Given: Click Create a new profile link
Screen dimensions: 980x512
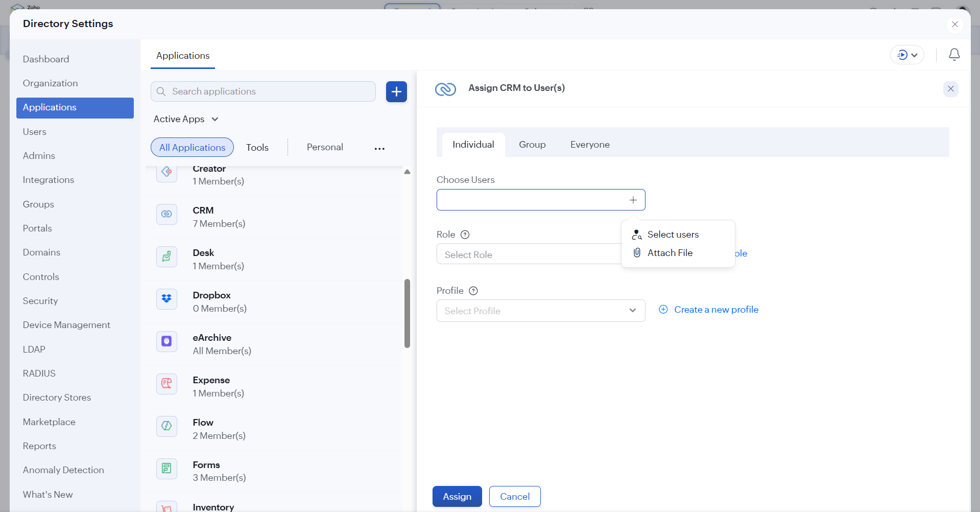Looking at the screenshot, I should (x=715, y=310).
